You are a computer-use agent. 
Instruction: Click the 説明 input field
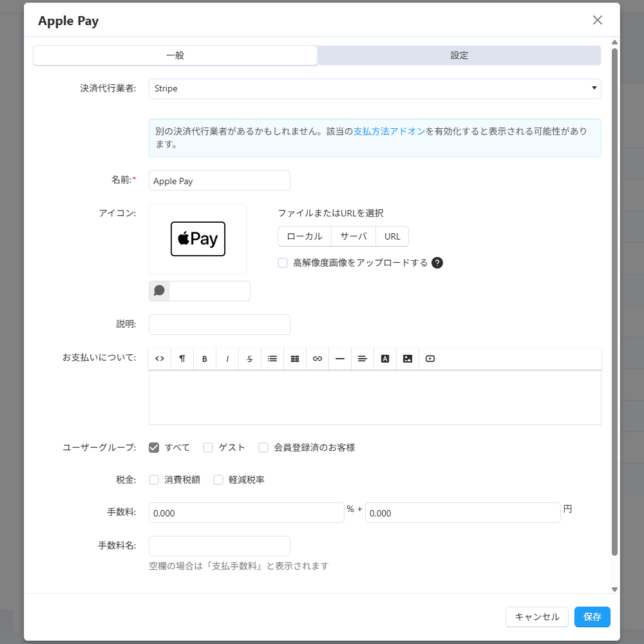[x=220, y=325]
